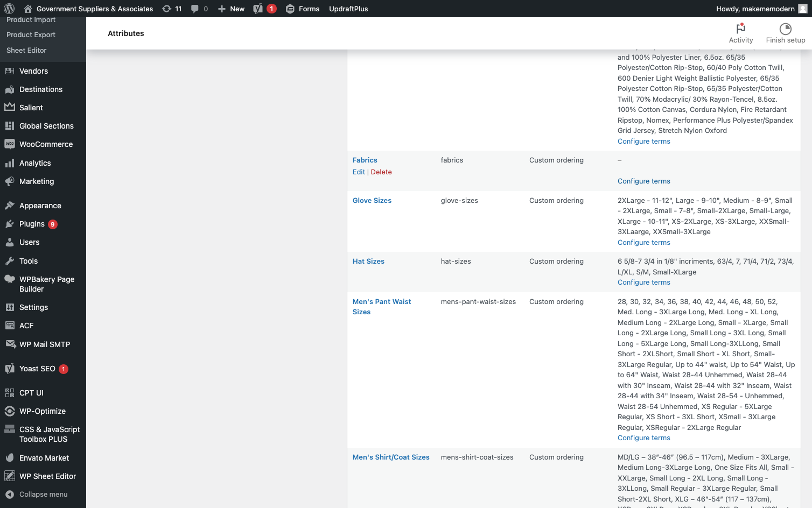This screenshot has width=812, height=508.
Task: Click the Vendors sidebar icon
Action: click(10, 71)
